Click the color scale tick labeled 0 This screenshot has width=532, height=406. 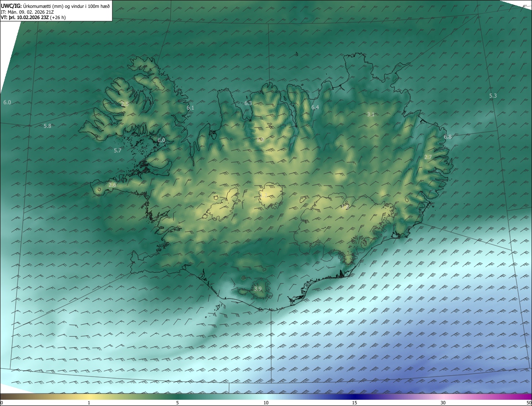[2, 403]
